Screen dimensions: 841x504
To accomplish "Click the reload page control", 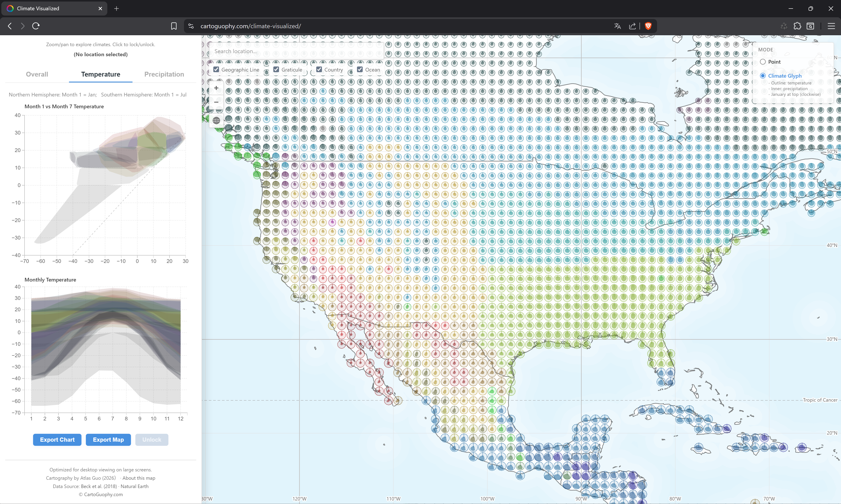I will pyautogui.click(x=35, y=26).
